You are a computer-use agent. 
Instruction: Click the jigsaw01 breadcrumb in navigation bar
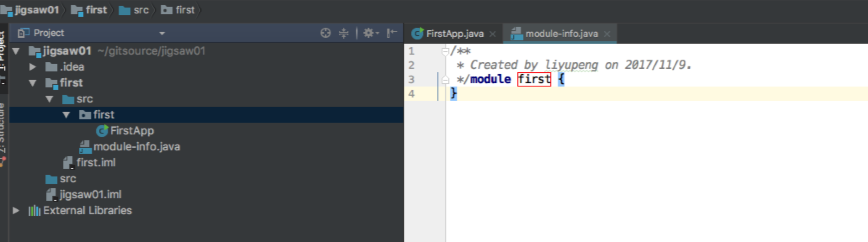click(30, 10)
